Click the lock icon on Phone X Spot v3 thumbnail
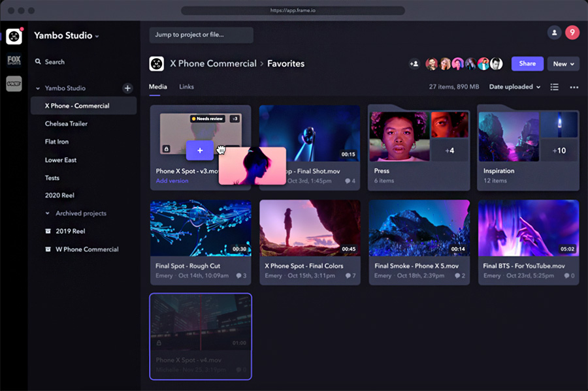 [166, 149]
